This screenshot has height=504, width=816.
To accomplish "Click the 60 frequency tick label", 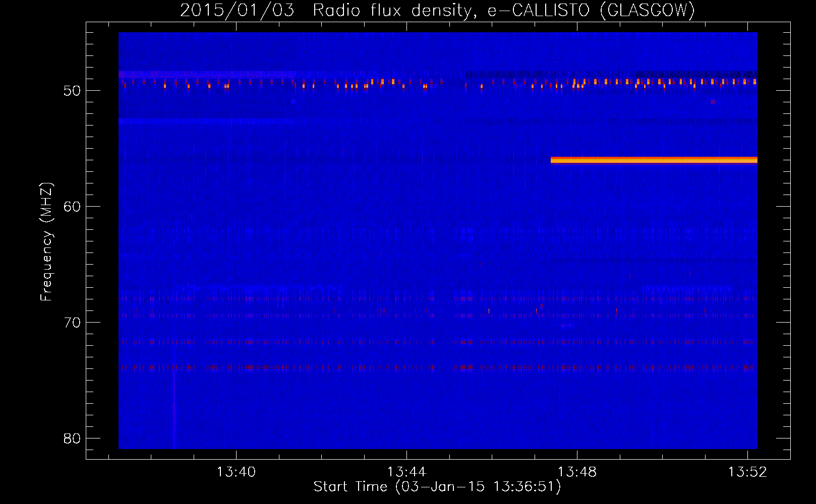I will coord(72,207).
